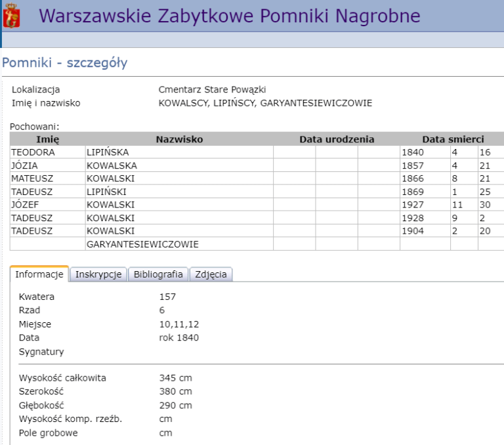Click the Data value rok 1840
This screenshot has height=445, width=504.
(179, 337)
